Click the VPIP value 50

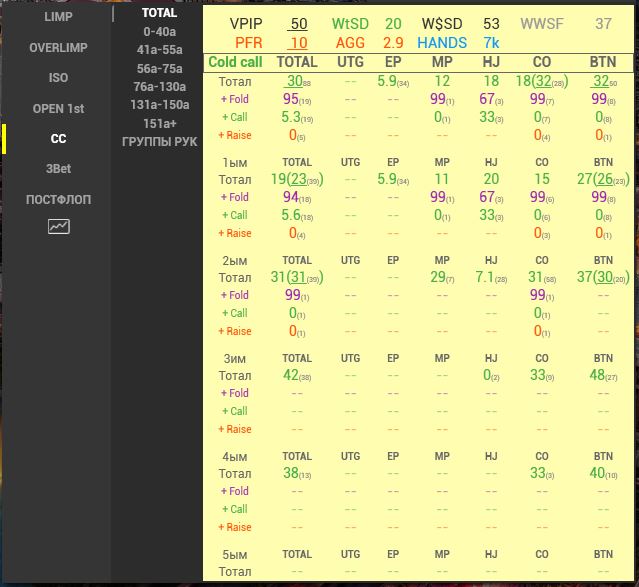pos(299,24)
